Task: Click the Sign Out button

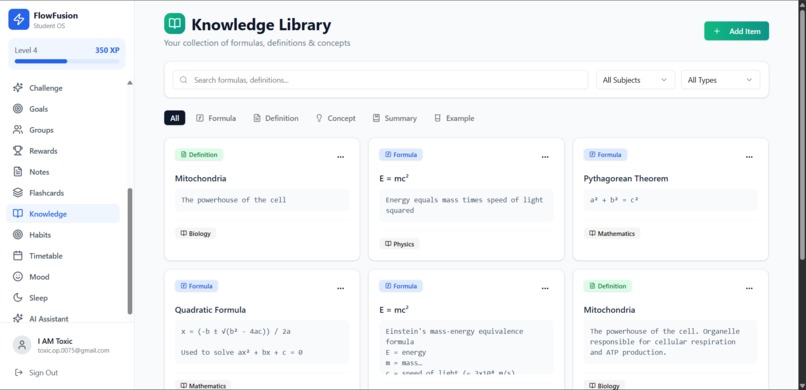Action: pyautogui.click(x=36, y=373)
